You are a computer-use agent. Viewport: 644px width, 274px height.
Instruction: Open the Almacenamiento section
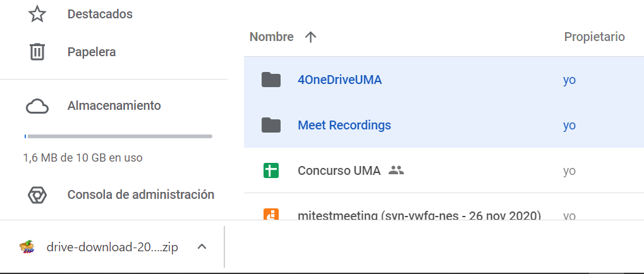tap(114, 106)
